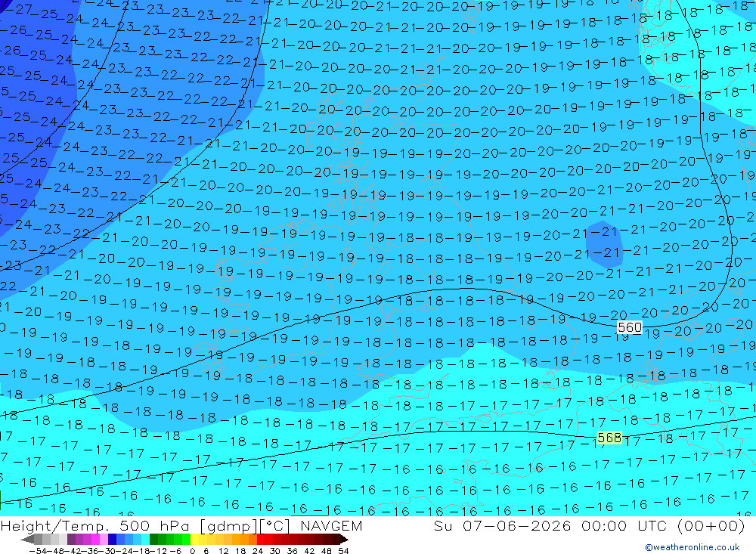Select the dark maroon right arrow of scale

tap(344, 540)
